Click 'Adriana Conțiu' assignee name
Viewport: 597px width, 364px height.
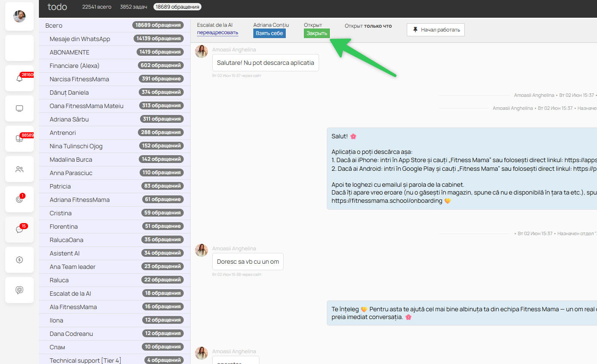pyautogui.click(x=271, y=25)
